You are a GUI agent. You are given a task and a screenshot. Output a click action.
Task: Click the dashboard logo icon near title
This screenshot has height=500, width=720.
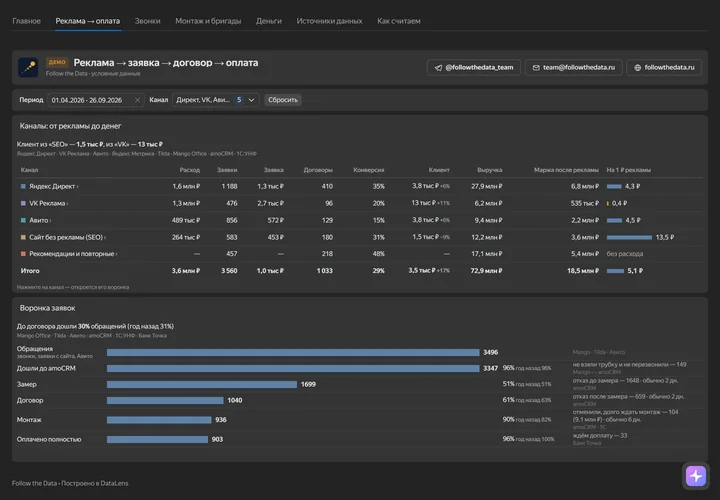coord(28,67)
